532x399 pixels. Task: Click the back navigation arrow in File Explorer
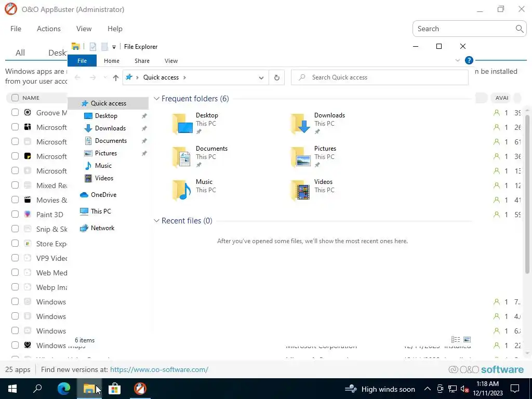click(x=77, y=78)
